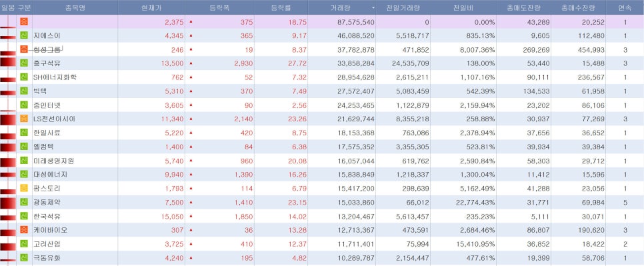Viewport: 644px width, 266px height.
Task: Select the 극동유화 stock row
Action: point(322,258)
